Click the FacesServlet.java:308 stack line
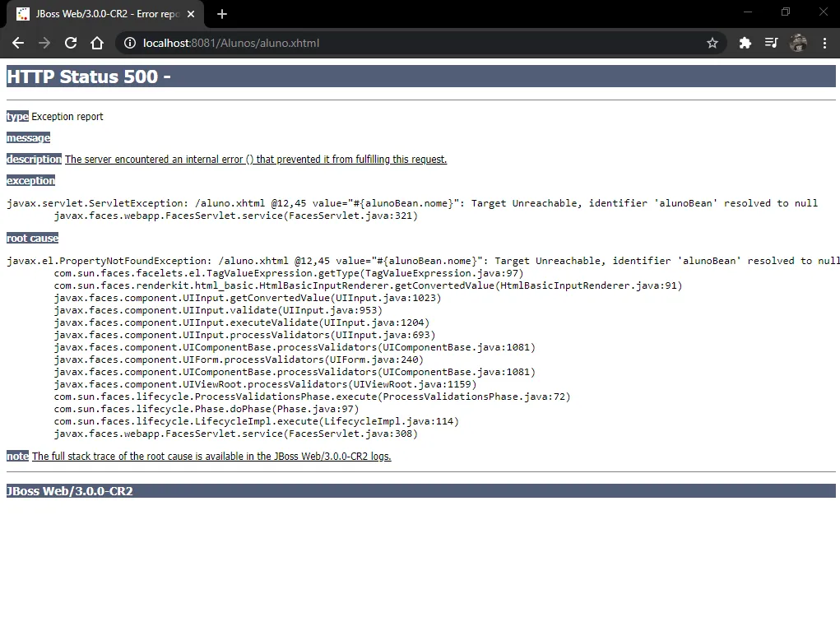 click(236, 434)
